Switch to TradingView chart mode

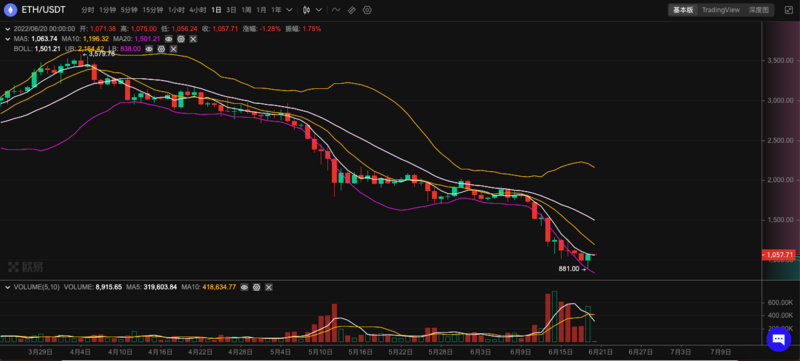coord(720,10)
